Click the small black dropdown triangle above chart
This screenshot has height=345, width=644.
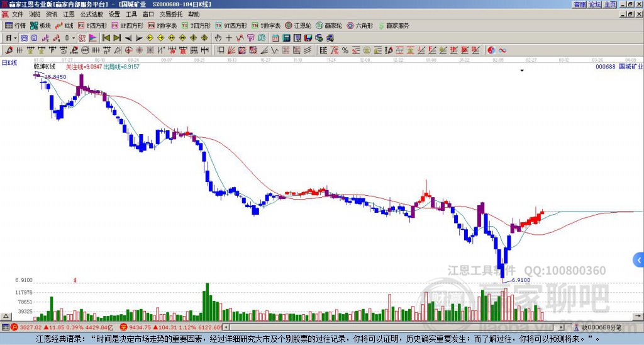(522, 71)
